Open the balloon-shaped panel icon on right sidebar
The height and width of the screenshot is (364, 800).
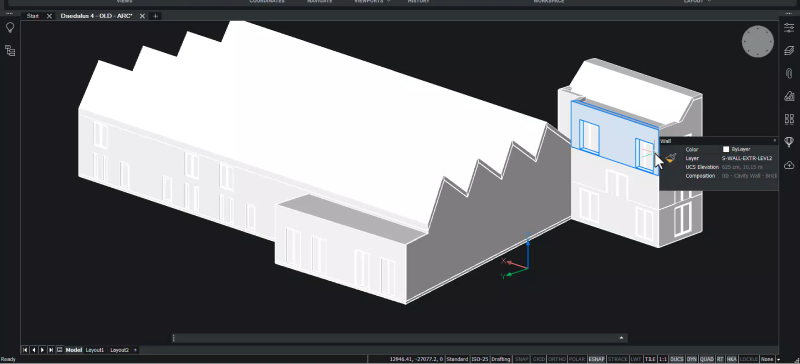coord(789,141)
